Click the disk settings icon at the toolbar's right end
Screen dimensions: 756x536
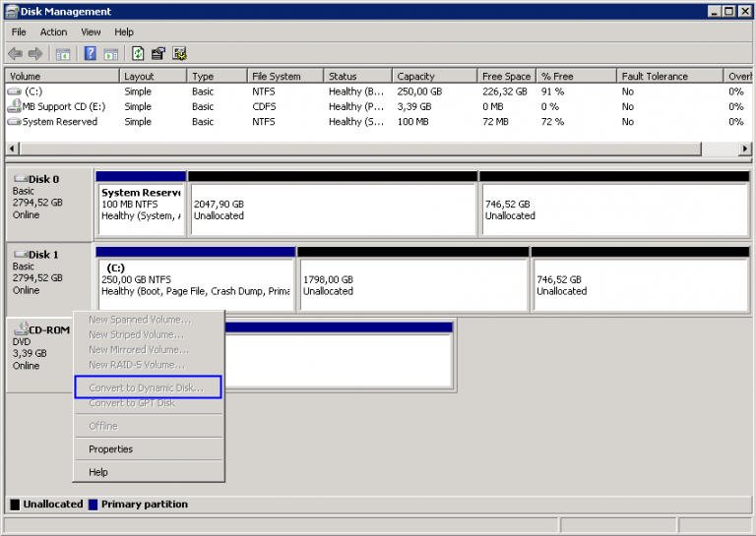tap(180, 54)
